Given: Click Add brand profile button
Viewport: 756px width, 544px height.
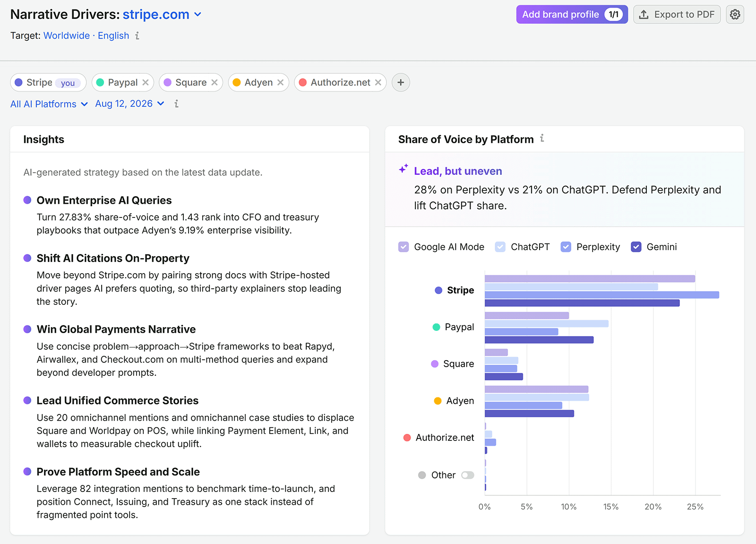Looking at the screenshot, I should click(x=572, y=15).
